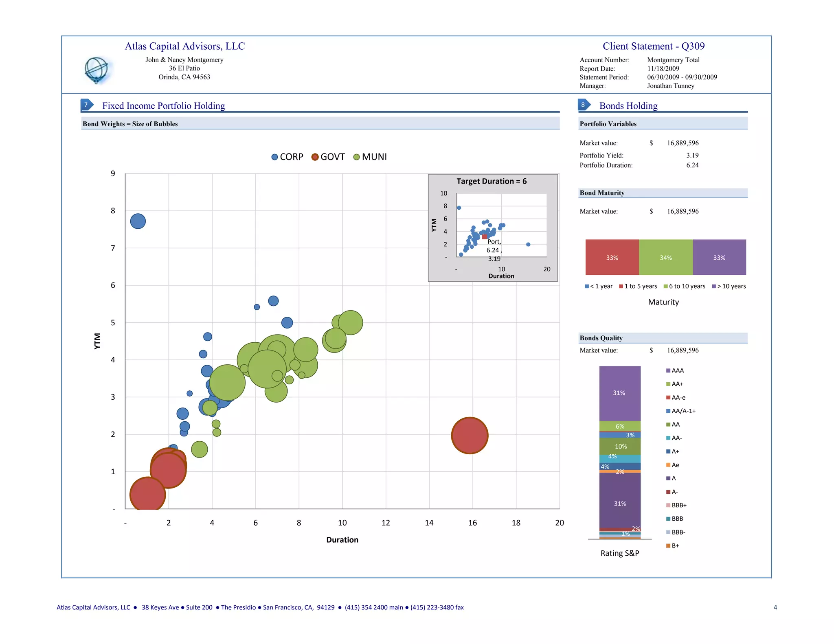Click the section 8 arrow marker icon
834x644 pixels.
(x=584, y=105)
